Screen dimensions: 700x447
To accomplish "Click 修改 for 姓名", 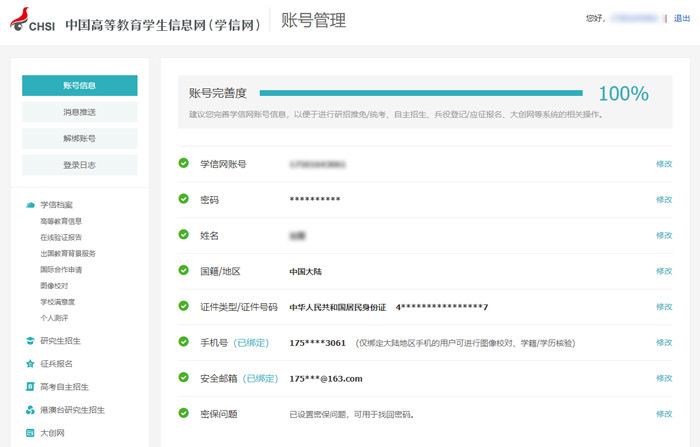I will (x=664, y=235).
